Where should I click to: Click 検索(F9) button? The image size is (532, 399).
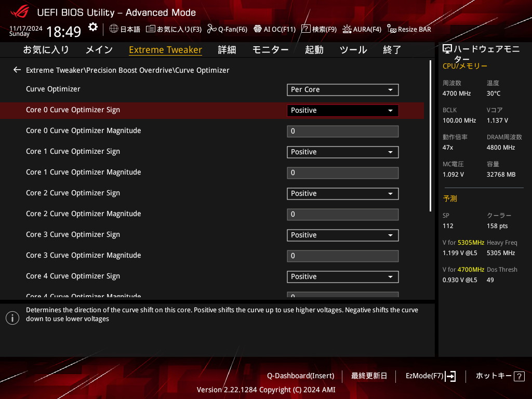[x=324, y=29]
